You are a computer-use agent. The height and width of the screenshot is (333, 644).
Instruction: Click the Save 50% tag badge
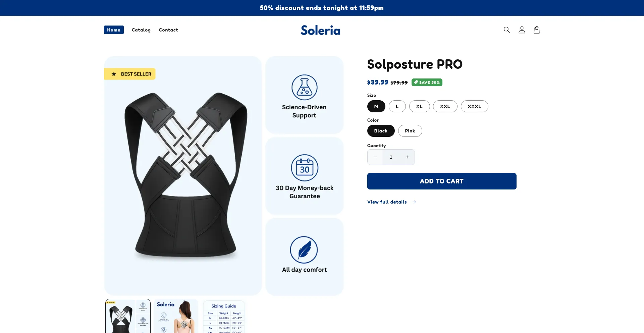pyautogui.click(x=427, y=82)
